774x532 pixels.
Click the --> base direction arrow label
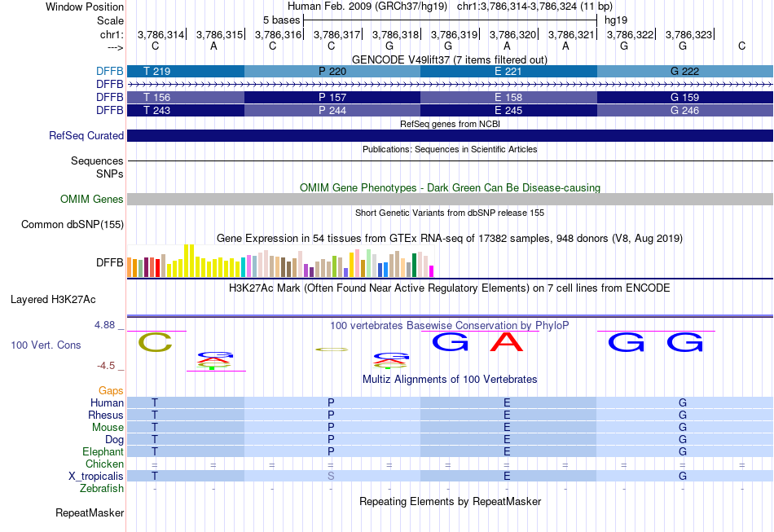point(116,48)
